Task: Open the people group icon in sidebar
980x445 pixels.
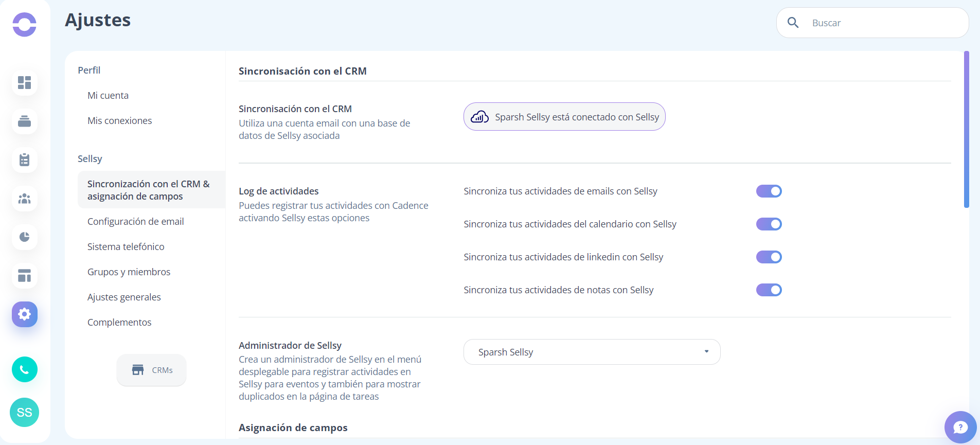Action: (x=24, y=199)
